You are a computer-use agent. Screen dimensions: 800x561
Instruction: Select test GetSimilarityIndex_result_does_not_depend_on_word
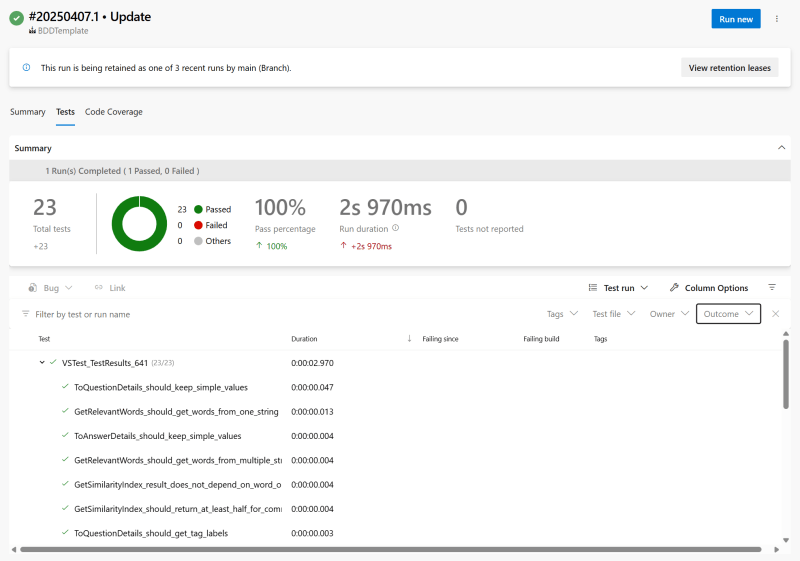[178, 484]
